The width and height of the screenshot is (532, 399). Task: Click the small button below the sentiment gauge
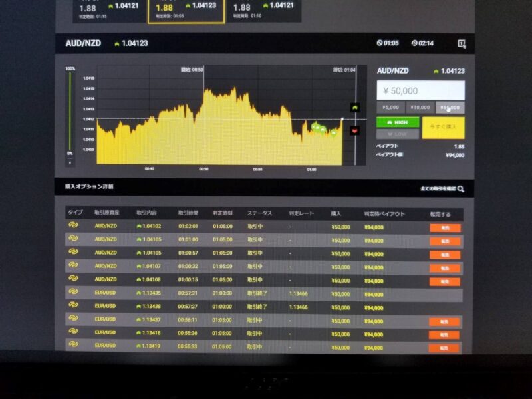(x=70, y=162)
